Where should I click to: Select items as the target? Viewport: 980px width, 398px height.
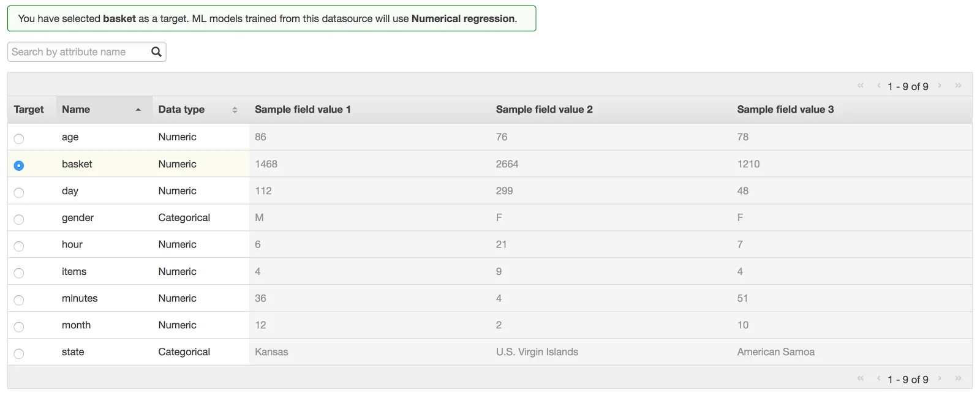point(19,273)
